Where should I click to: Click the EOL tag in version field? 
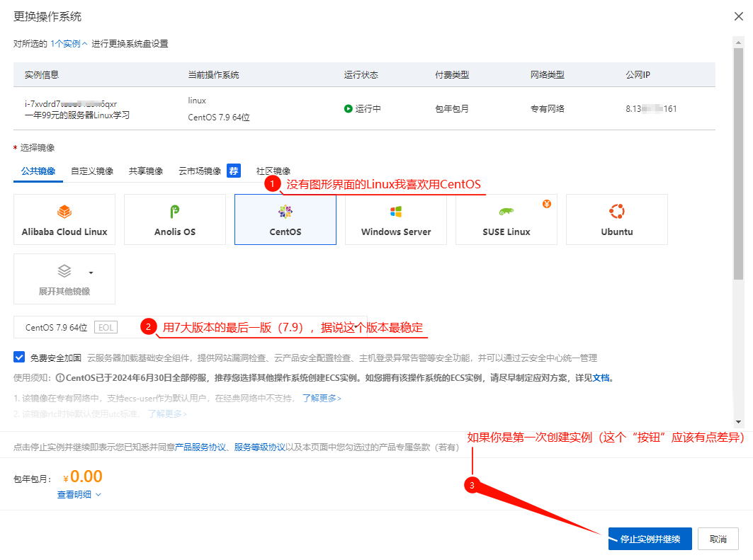click(106, 327)
